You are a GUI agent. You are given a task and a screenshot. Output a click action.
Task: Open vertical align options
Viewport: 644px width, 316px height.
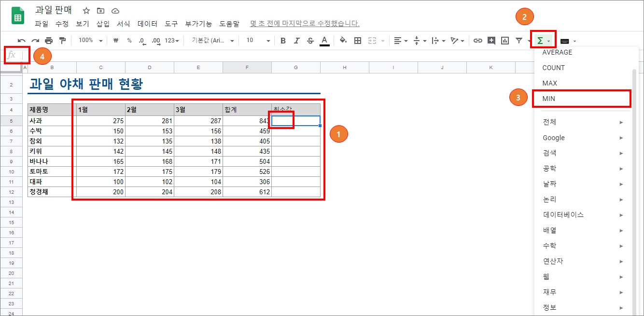click(420, 41)
